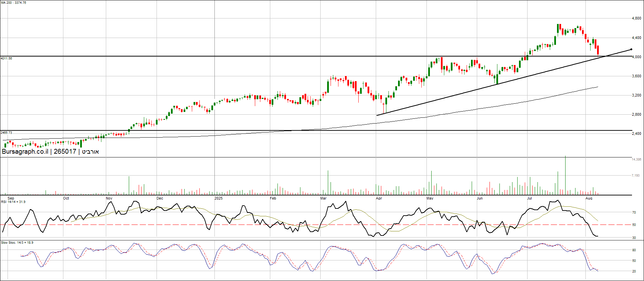Screen dimensions: 644x281
Task: Select the 2025 year marker on time axis
Action: pyautogui.click(x=218, y=199)
